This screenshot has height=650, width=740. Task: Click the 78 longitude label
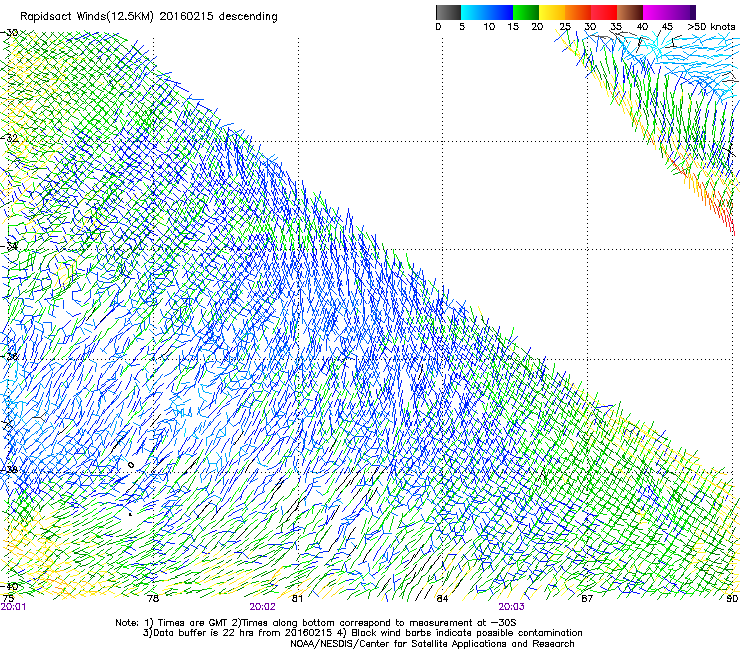[x=153, y=598]
